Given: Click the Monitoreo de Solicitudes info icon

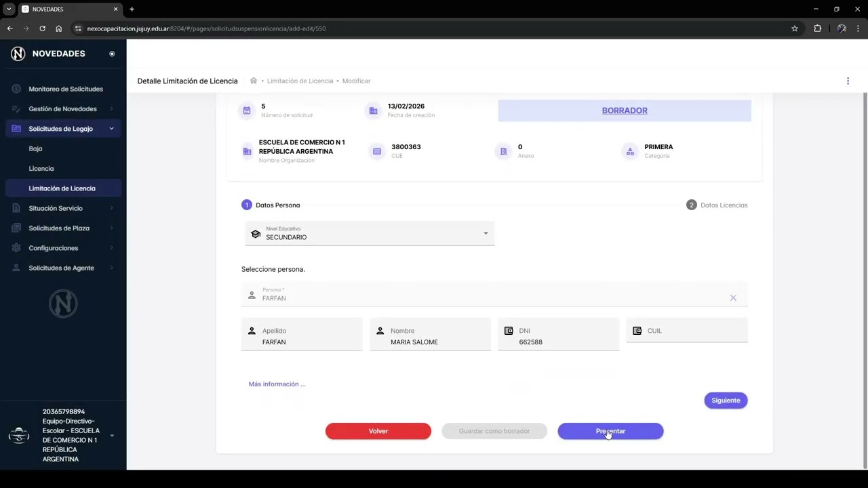Looking at the screenshot, I should click(x=16, y=89).
